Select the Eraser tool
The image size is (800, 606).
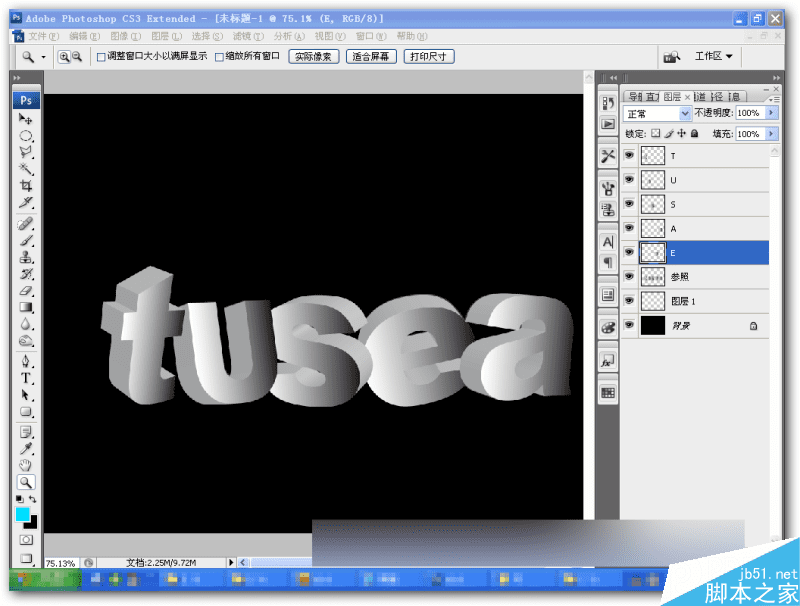(x=26, y=290)
